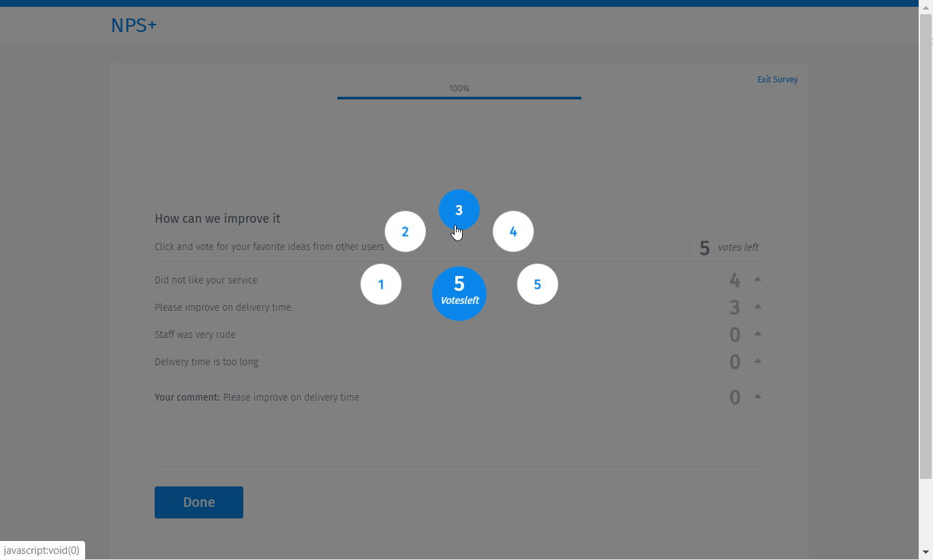
Task: Click the NPS+ logo in the header
Action: tap(134, 25)
